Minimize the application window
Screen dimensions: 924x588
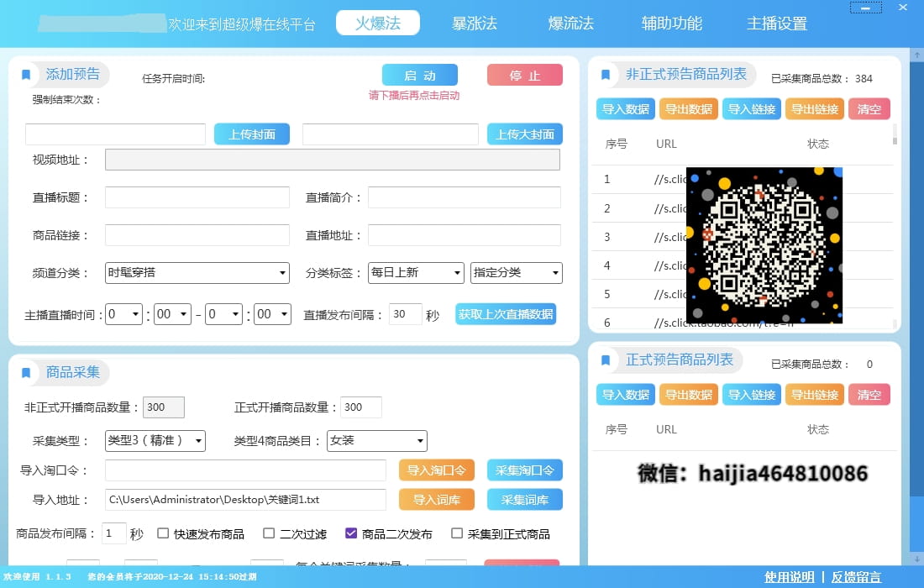866,8
